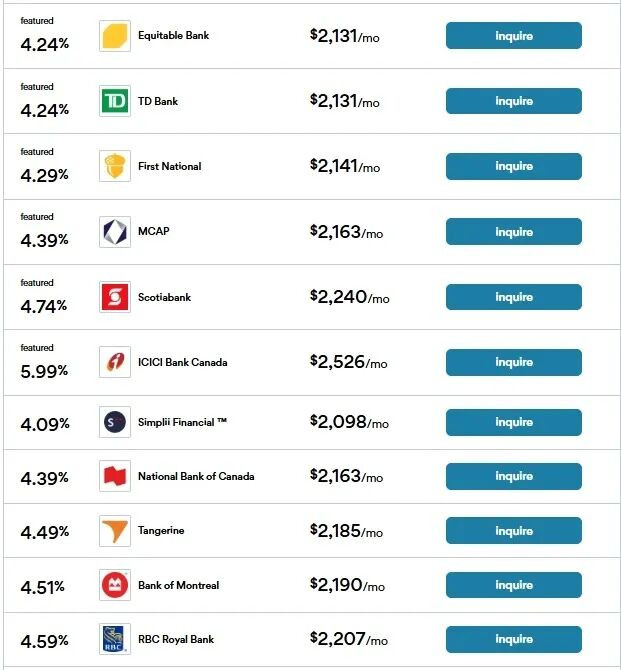This screenshot has width=621, height=670.
Task: Click the ICICI Bank Canada logo
Action: click(115, 362)
